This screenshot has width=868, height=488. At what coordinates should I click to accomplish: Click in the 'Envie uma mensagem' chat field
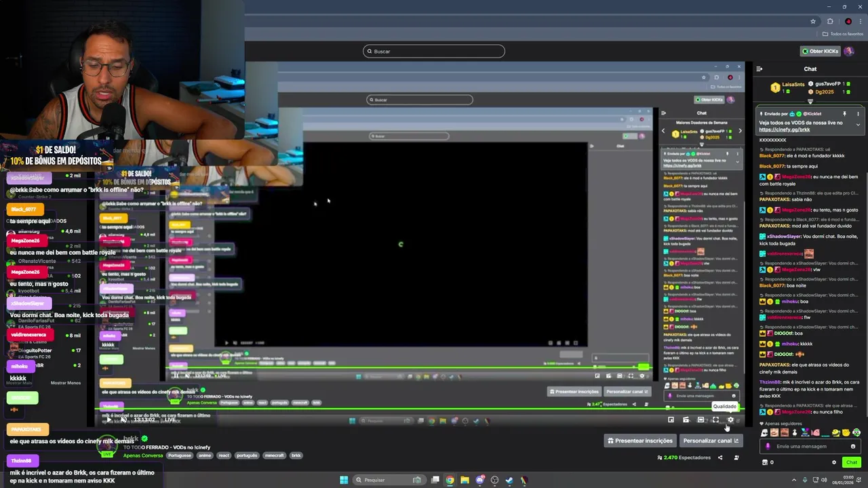810,446
